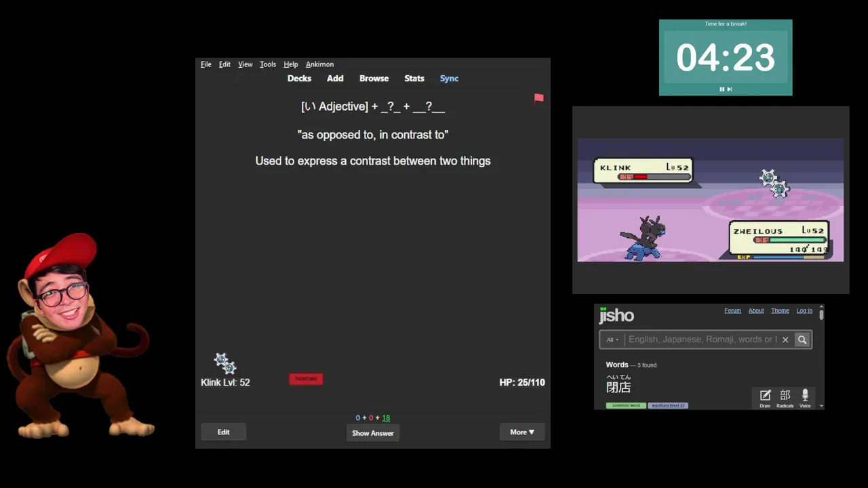Focus the Jisho search input field
The image size is (868, 488).
coord(702,340)
